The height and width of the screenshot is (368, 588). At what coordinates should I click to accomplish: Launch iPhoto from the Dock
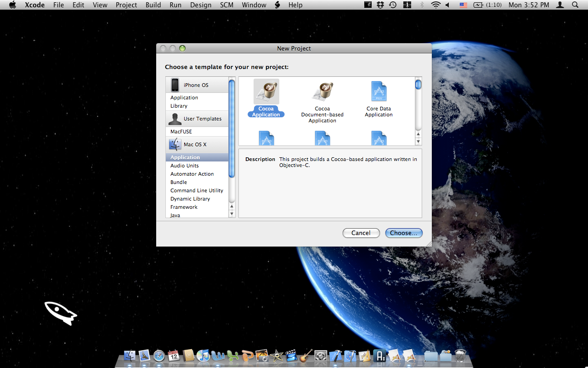click(x=262, y=356)
